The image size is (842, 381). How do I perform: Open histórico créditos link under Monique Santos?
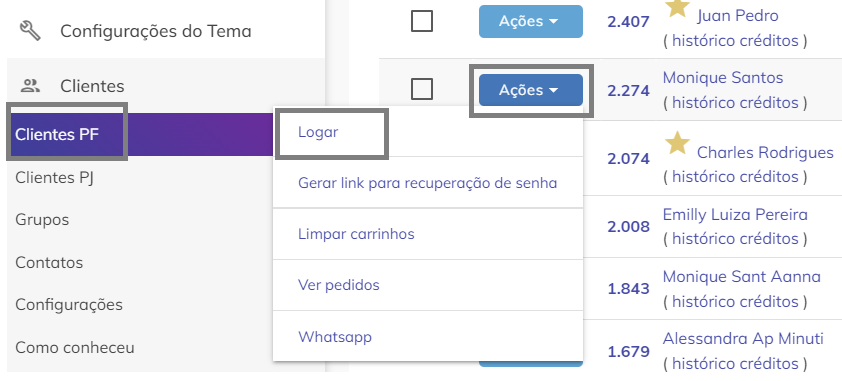click(735, 102)
